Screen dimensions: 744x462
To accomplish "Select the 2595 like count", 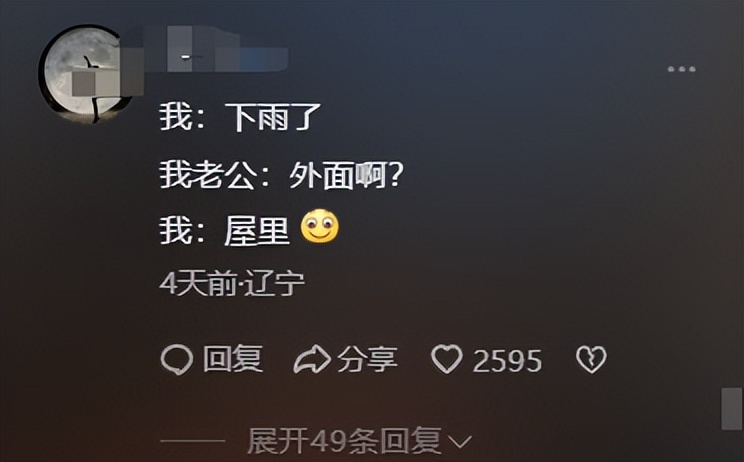I will 507,361.
